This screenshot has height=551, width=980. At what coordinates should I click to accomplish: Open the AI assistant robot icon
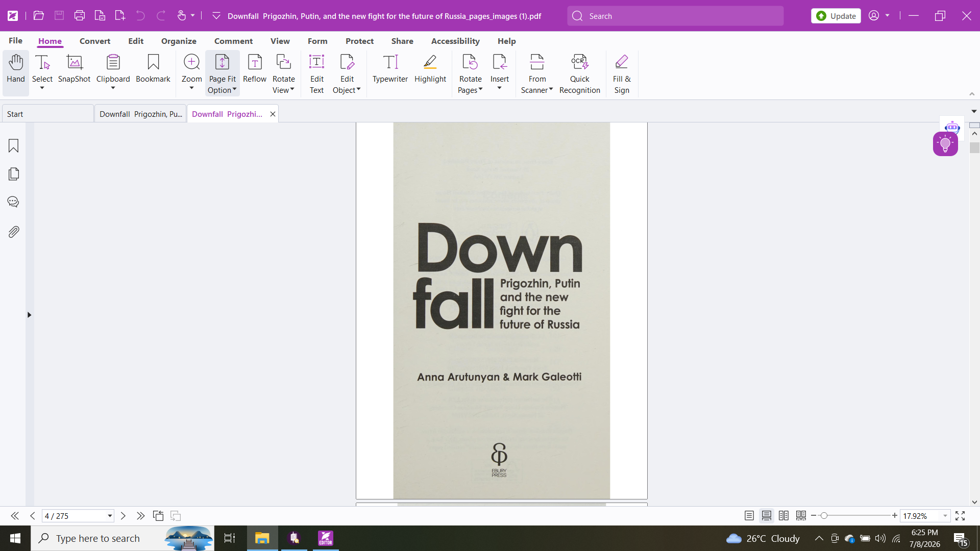coord(952,127)
